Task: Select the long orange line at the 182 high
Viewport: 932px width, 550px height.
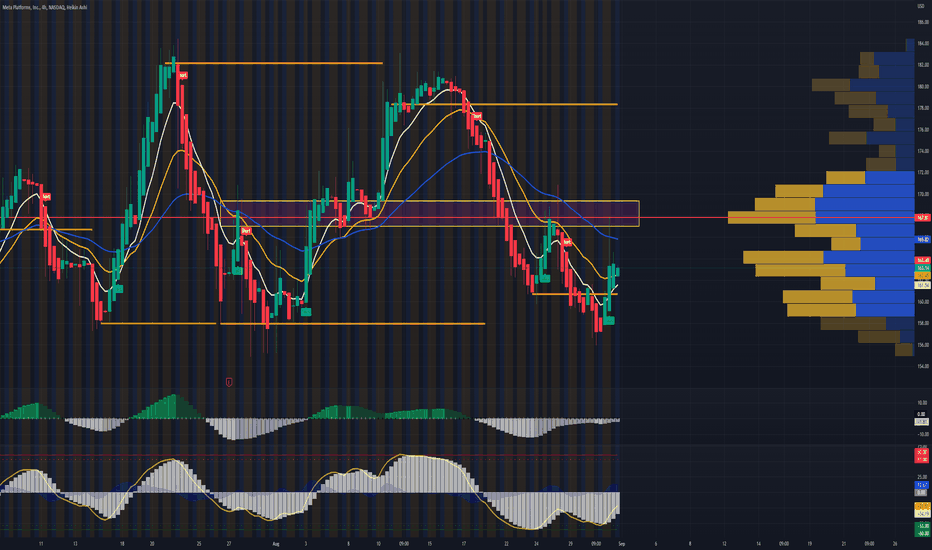Action: tap(275, 63)
